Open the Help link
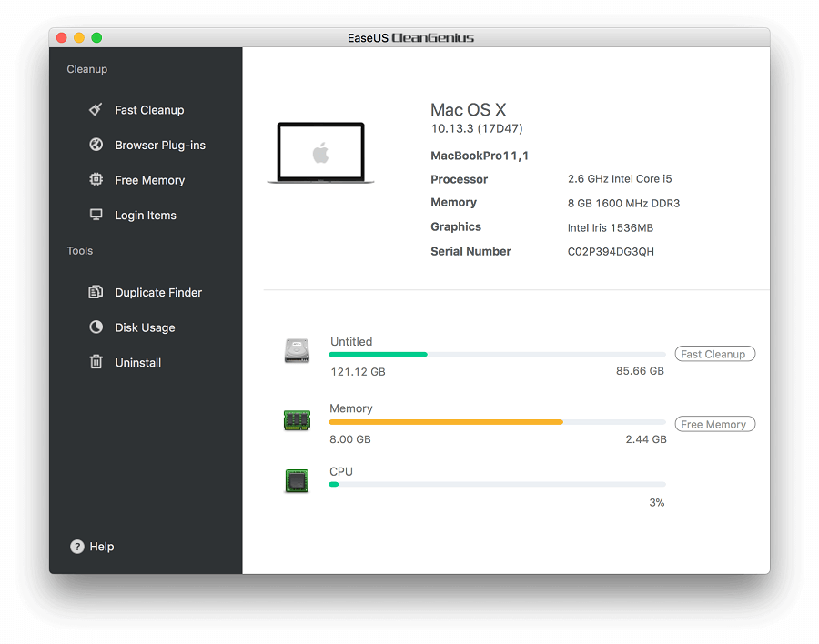This screenshot has height=644, width=819. click(101, 547)
